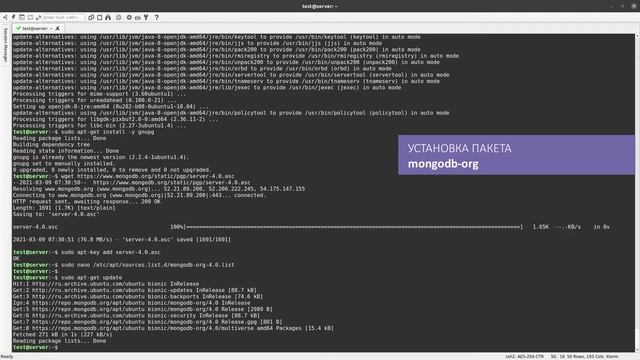
Task: Open Find with the binoculars icon
Action: coord(108,18)
